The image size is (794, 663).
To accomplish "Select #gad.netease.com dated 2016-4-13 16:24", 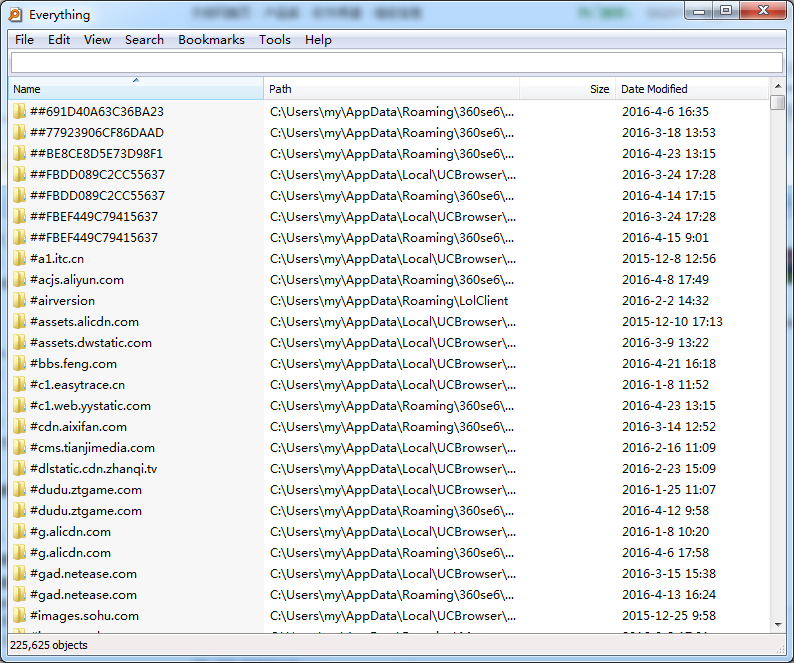I will tap(83, 595).
